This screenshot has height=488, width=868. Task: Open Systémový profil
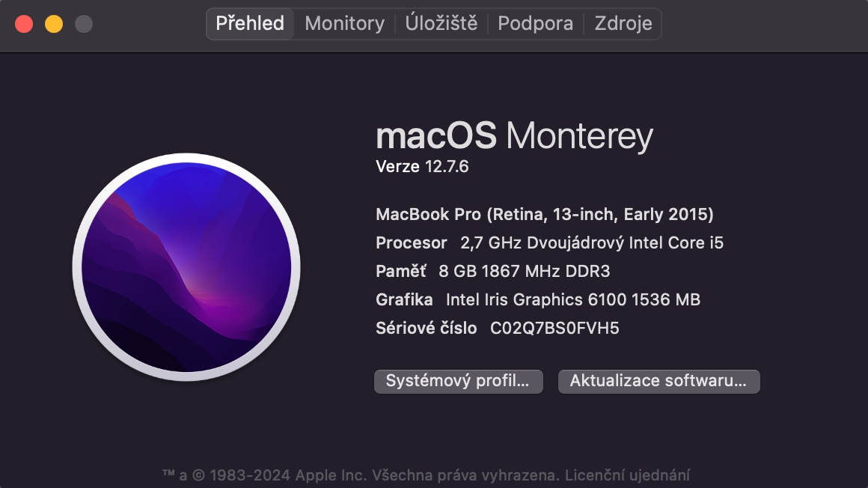458,381
